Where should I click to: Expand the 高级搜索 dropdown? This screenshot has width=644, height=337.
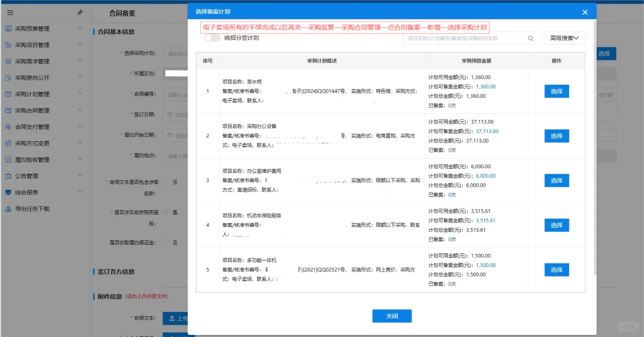(563, 38)
